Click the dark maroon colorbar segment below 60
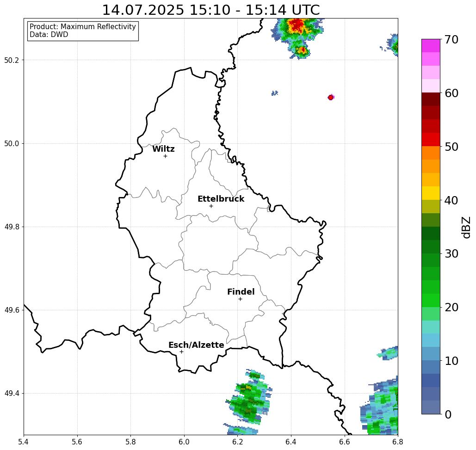Image resolution: width=476 pixels, height=450 pixels. point(431,99)
